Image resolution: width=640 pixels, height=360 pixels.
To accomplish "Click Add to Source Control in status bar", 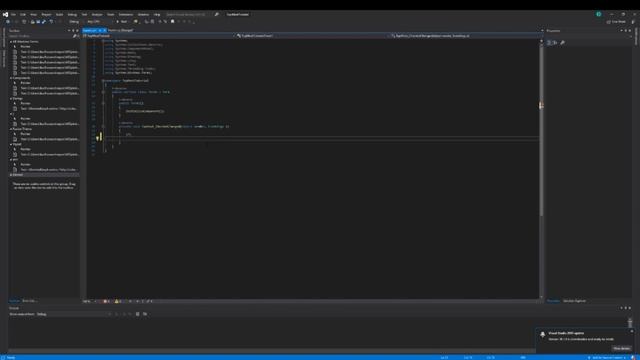I will click(x=607, y=358).
